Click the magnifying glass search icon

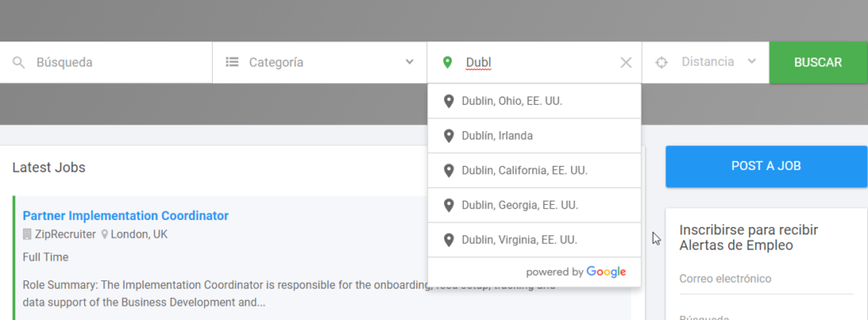[19, 63]
